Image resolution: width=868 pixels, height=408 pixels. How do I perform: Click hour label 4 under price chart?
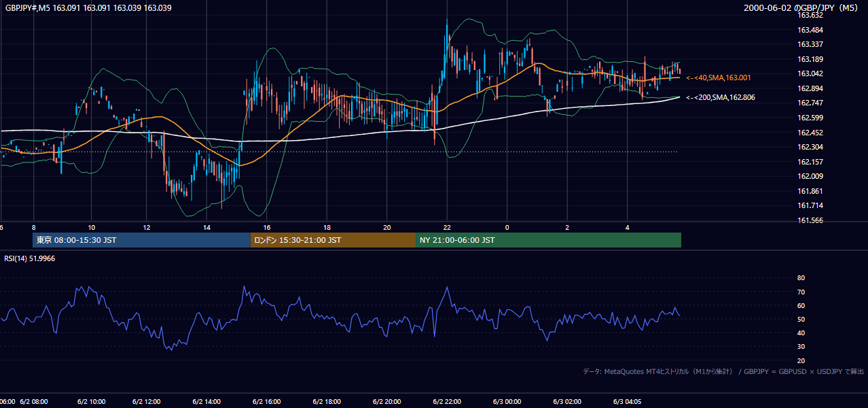coord(627,227)
